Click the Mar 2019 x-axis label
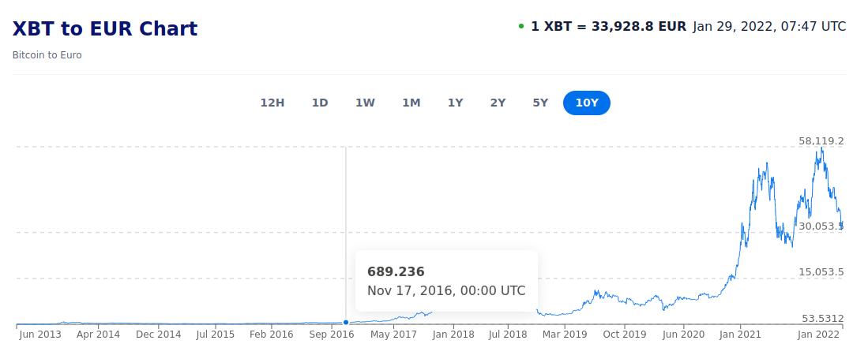The height and width of the screenshot is (359, 868). tap(564, 335)
